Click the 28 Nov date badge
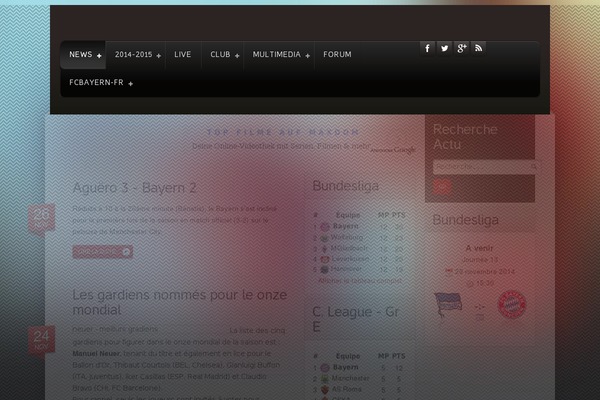Viewport: 600px width, 400px height. point(41,219)
